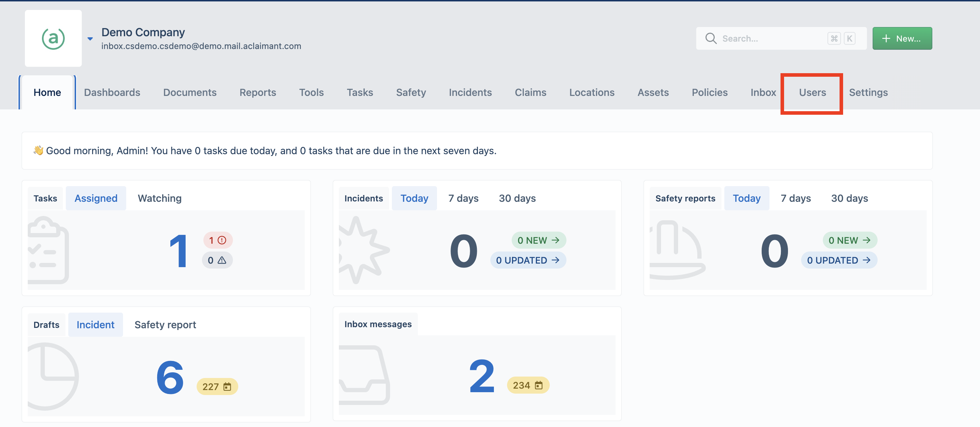This screenshot has width=980, height=427.
Task: Click the overdue tasks badge showing 1
Action: 218,240
